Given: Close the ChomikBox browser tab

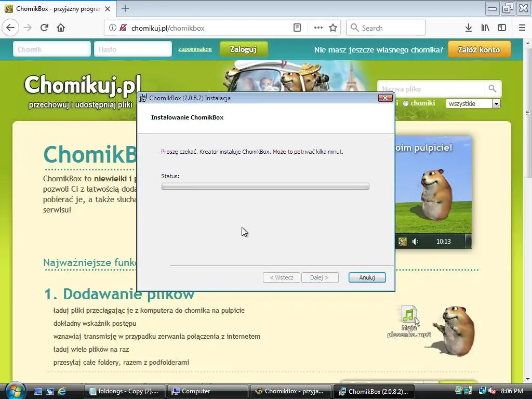Looking at the screenshot, I should [108, 9].
